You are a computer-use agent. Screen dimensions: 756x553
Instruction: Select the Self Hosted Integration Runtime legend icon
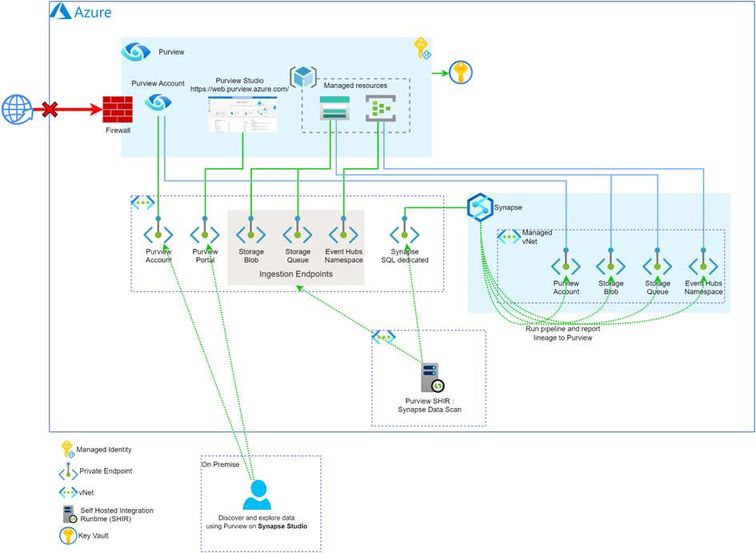(x=68, y=514)
